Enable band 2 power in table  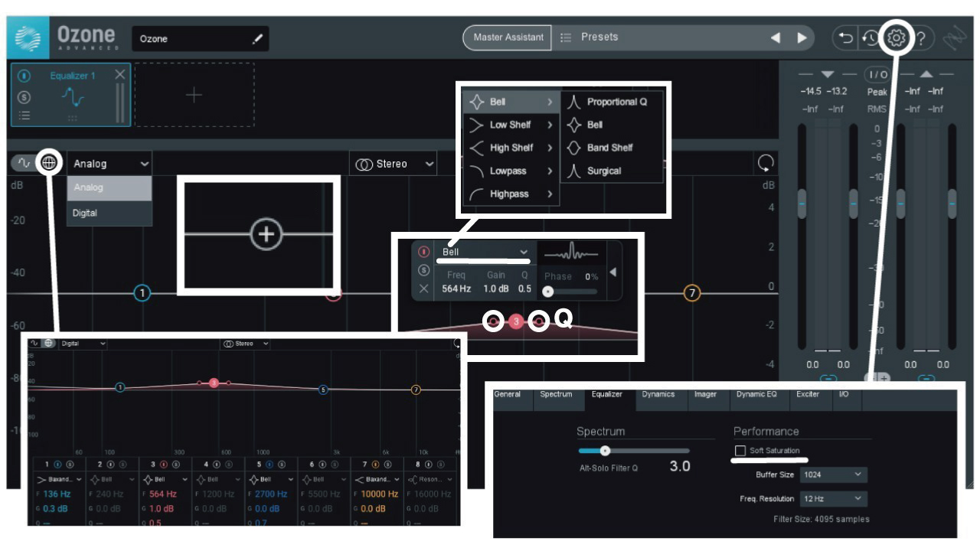click(111, 464)
